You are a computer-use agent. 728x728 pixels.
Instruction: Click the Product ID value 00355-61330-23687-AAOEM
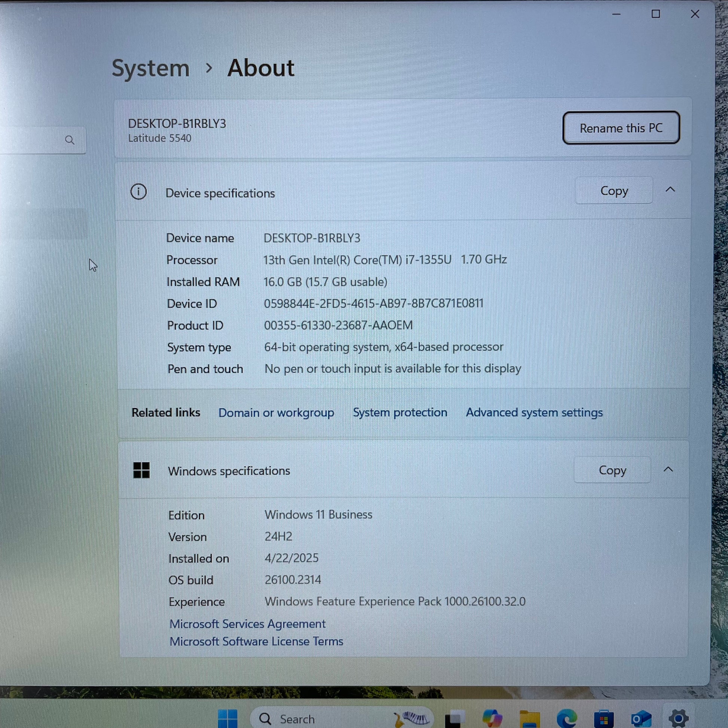[x=339, y=325]
